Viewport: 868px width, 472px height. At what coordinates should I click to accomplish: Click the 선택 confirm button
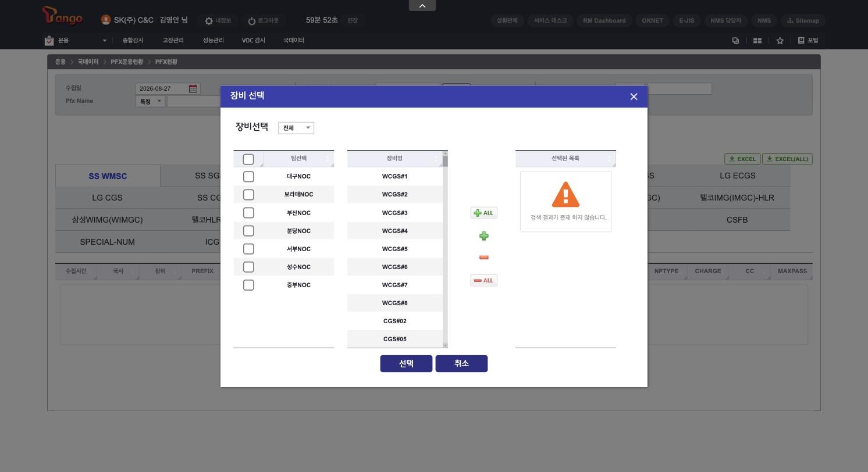(x=406, y=363)
